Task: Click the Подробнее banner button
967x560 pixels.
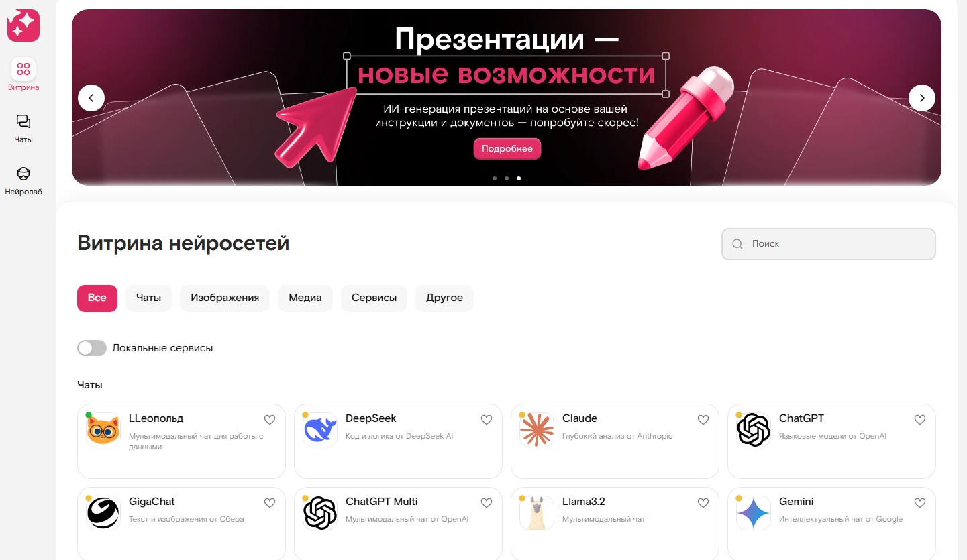Action: (507, 149)
